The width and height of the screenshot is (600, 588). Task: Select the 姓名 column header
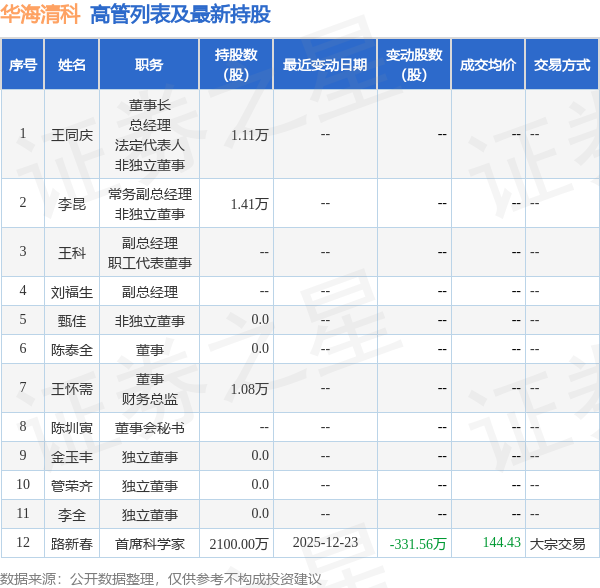tap(72, 65)
